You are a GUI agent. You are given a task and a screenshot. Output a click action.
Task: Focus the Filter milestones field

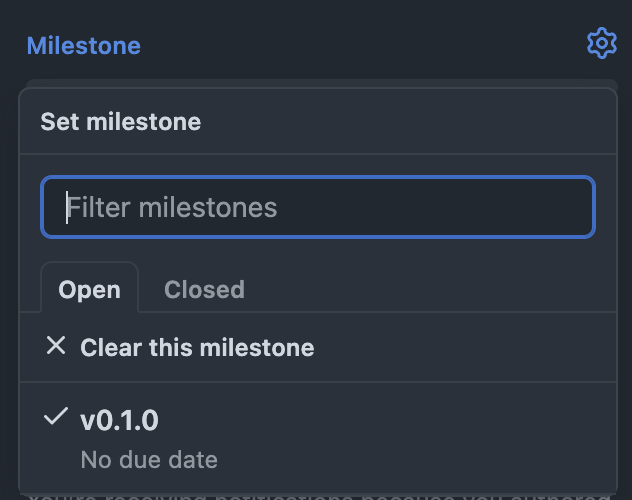coord(318,208)
